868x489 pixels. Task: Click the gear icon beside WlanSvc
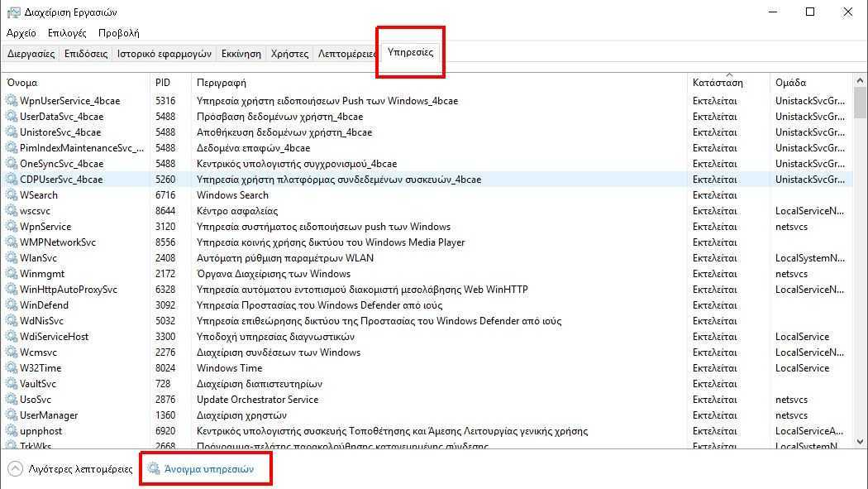click(12, 258)
